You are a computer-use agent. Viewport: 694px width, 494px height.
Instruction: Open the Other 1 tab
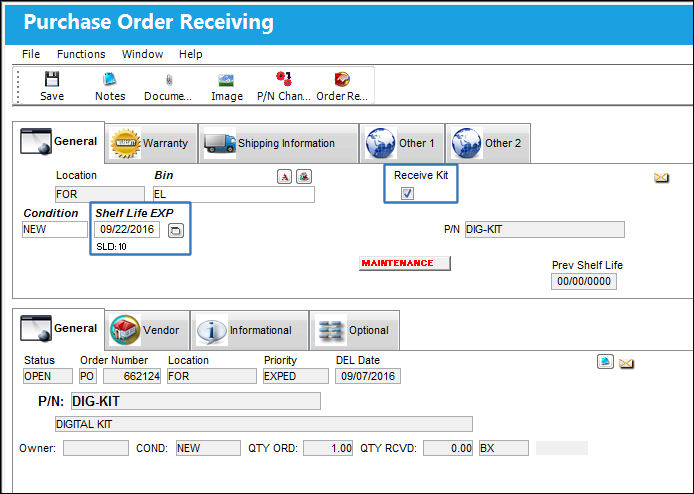click(401, 143)
